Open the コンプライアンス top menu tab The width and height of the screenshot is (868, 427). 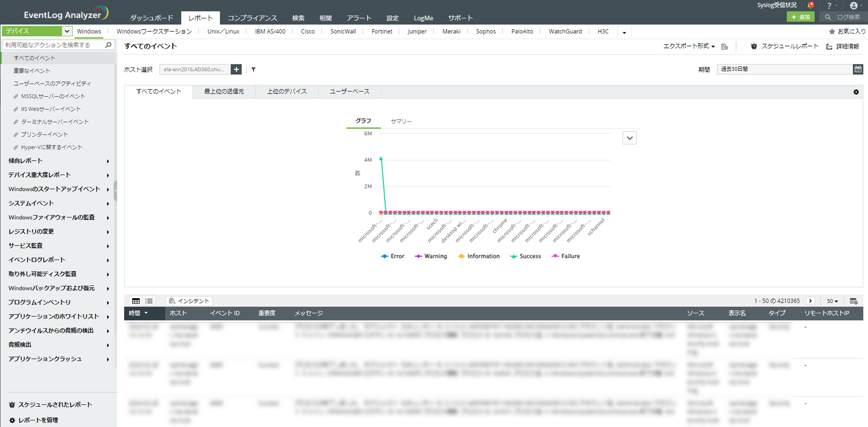pyautogui.click(x=252, y=18)
